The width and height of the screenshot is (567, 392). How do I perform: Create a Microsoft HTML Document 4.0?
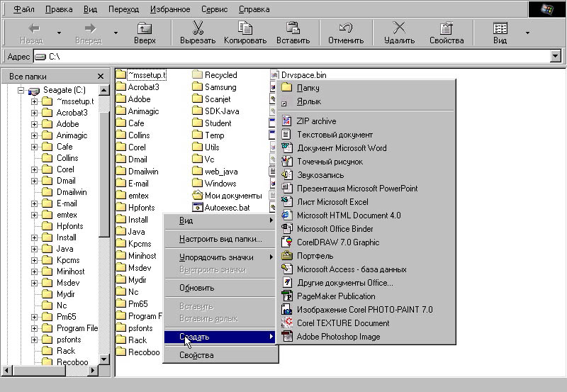(365, 215)
